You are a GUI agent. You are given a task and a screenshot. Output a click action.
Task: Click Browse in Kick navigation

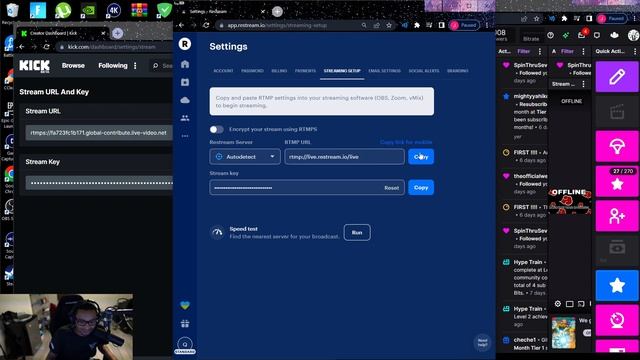[73, 65]
